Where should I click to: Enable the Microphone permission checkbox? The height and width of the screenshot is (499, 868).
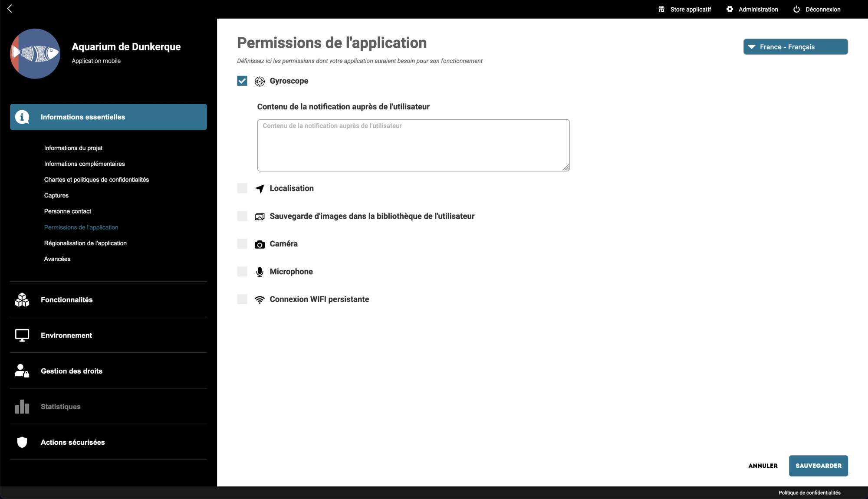click(242, 272)
